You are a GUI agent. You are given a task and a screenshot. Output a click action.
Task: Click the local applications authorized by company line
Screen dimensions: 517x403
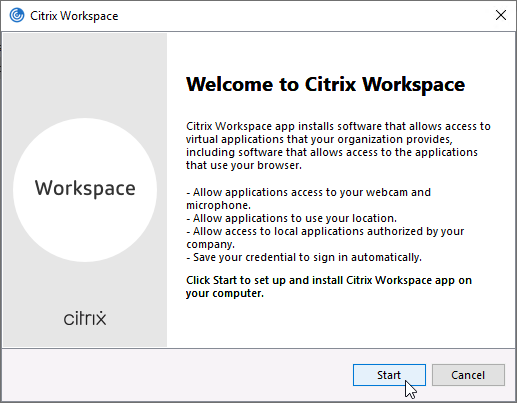coord(325,237)
